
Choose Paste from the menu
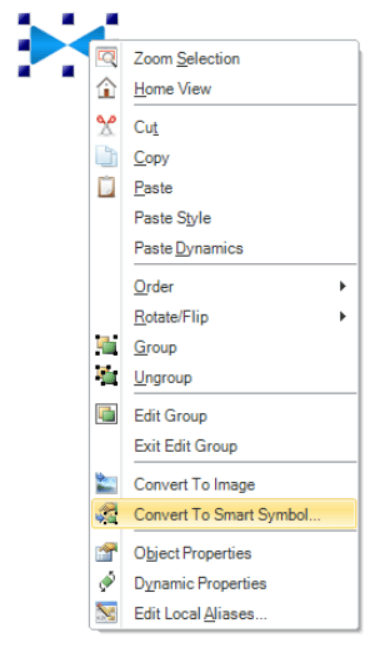coord(224,188)
